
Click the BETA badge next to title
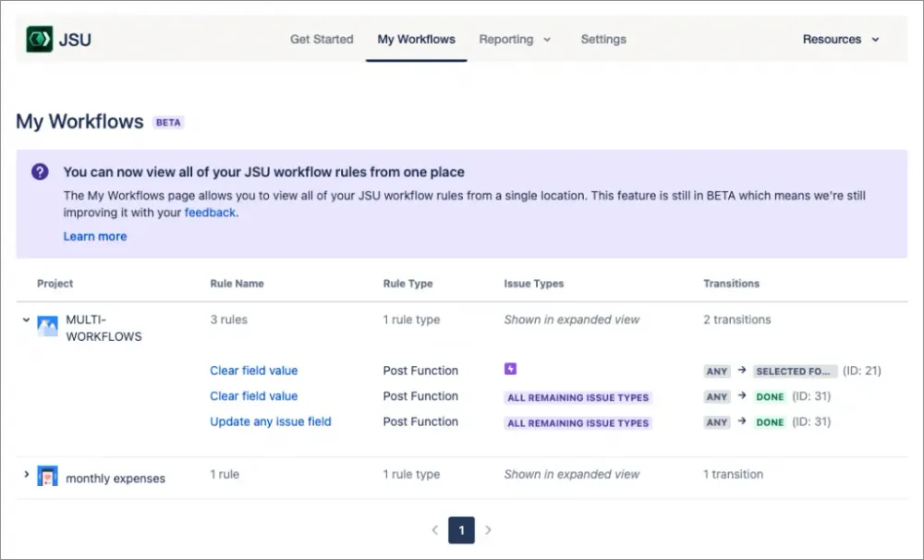[x=168, y=123]
